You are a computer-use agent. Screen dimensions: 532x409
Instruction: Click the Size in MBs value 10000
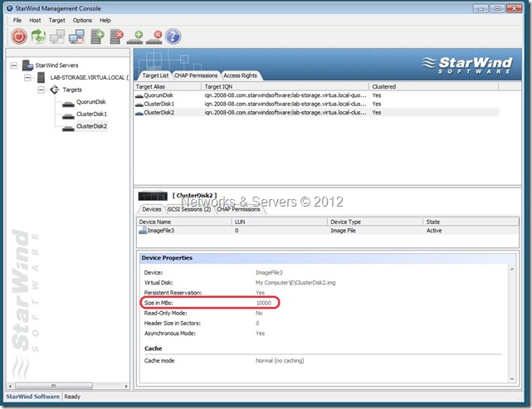[x=264, y=303]
